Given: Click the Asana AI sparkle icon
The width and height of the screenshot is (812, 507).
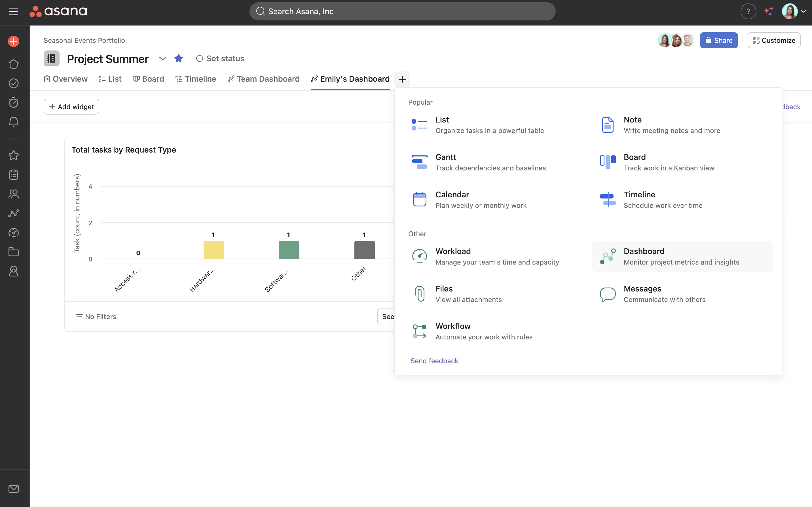Looking at the screenshot, I should (x=768, y=11).
